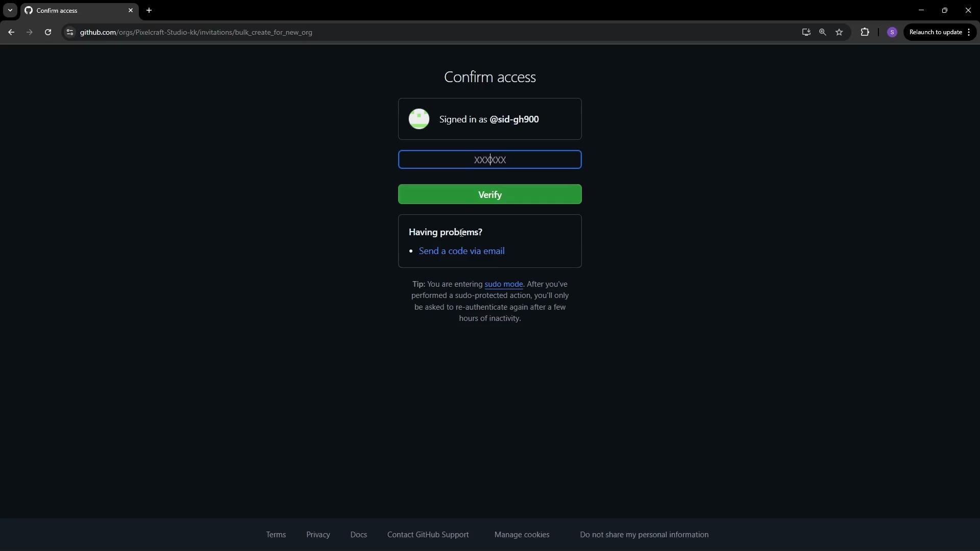Open the tab search dropdown arrow
This screenshot has width=980, height=551.
[10, 10]
